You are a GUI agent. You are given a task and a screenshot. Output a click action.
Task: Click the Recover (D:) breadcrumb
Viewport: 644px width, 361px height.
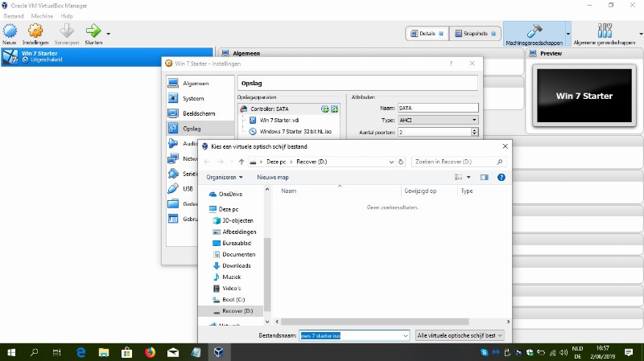pyautogui.click(x=312, y=162)
